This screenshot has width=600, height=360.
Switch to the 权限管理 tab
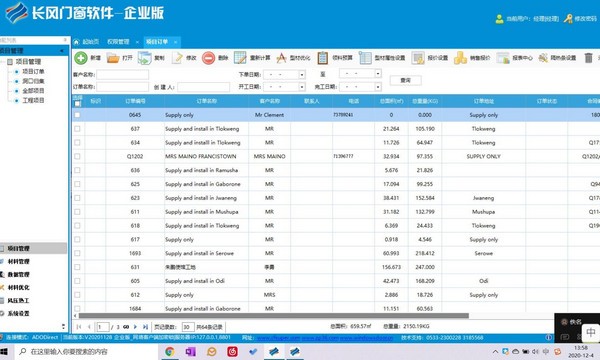click(x=118, y=42)
